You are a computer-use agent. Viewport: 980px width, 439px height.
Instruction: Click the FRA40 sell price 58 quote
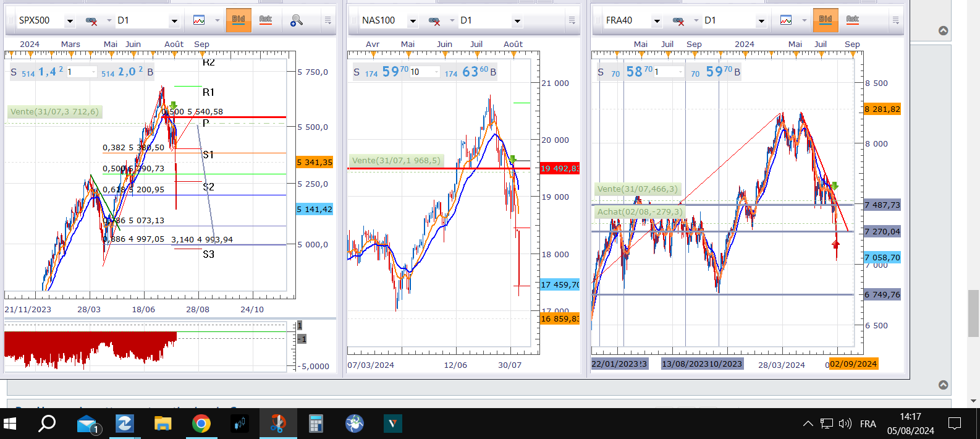click(x=635, y=72)
